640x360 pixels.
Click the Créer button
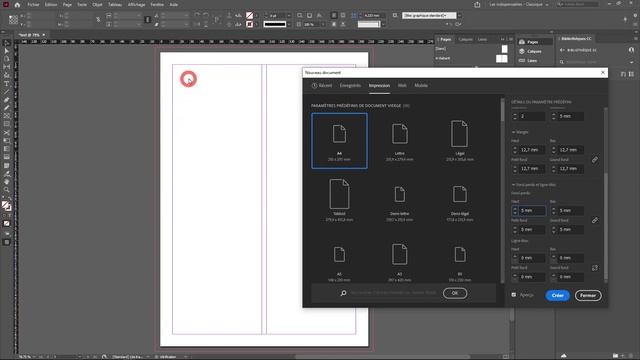point(558,296)
